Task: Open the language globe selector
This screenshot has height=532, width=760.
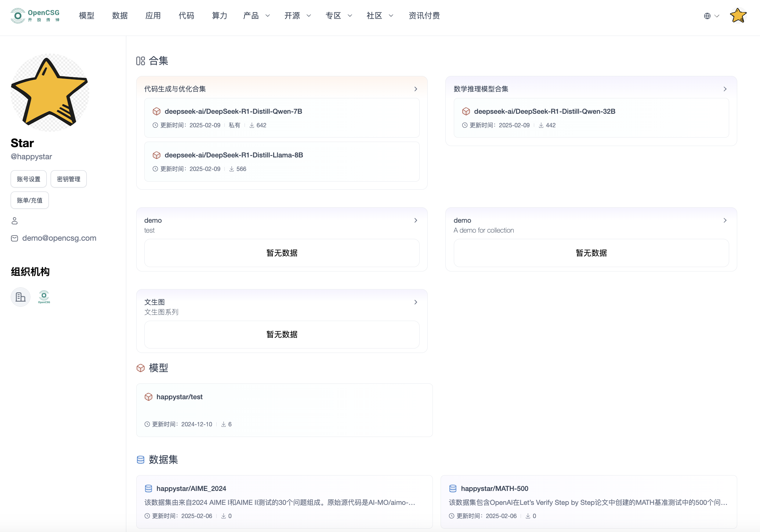Action: click(x=711, y=16)
